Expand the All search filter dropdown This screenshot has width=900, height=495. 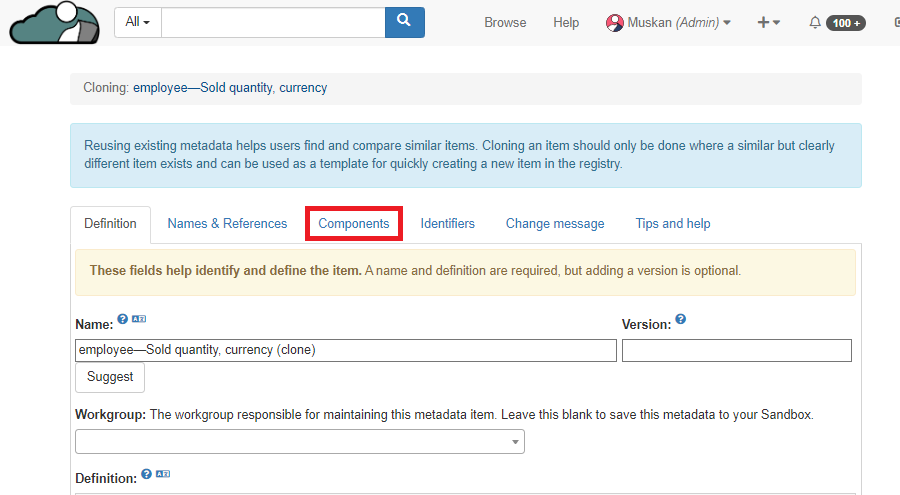point(137,23)
